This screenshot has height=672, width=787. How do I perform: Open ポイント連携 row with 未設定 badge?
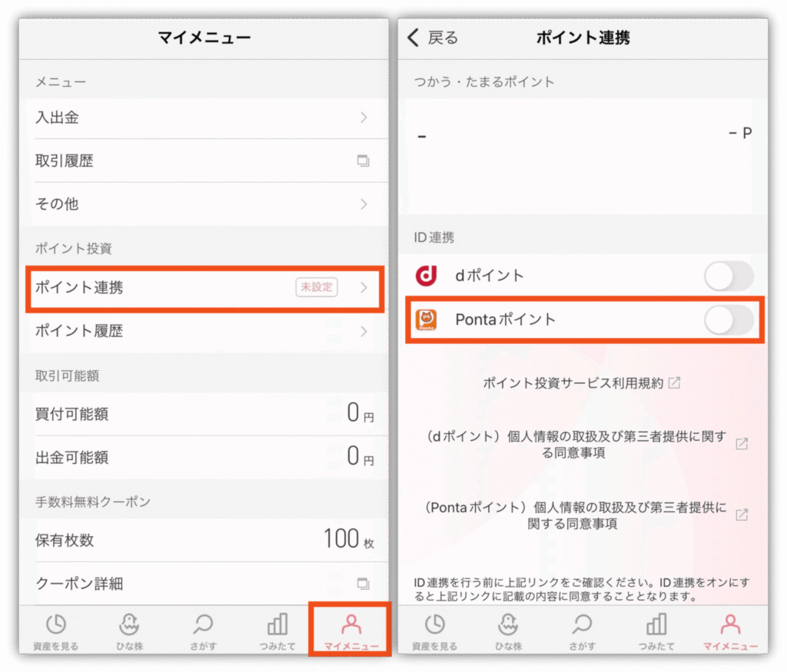click(205, 287)
